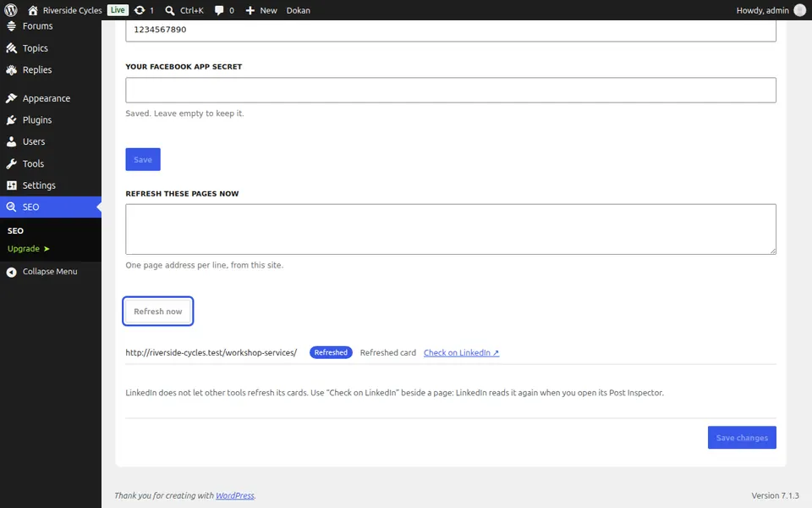The width and height of the screenshot is (812, 508).
Task: Click the 'One page address per line' hint
Action: (x=204, y=265)
